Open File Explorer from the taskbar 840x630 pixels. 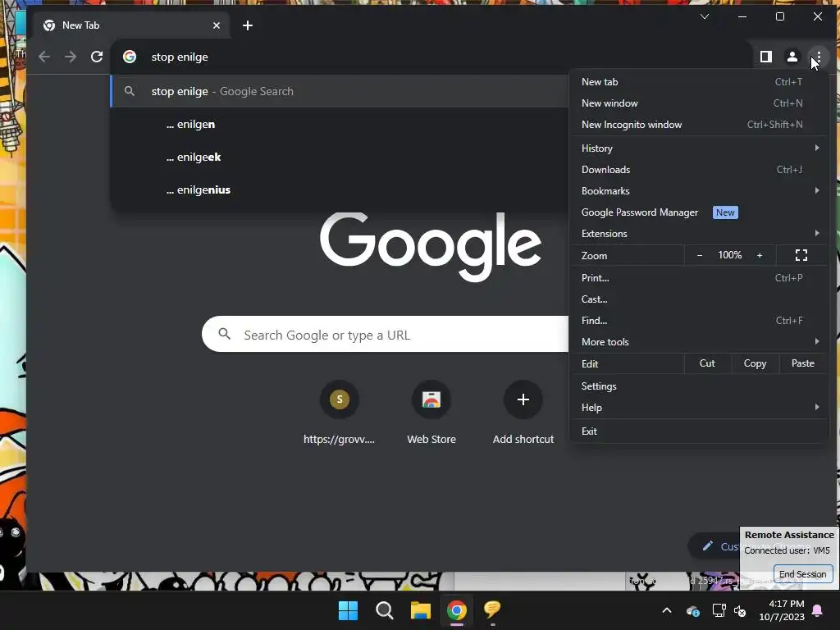click(x=421, y=610)
